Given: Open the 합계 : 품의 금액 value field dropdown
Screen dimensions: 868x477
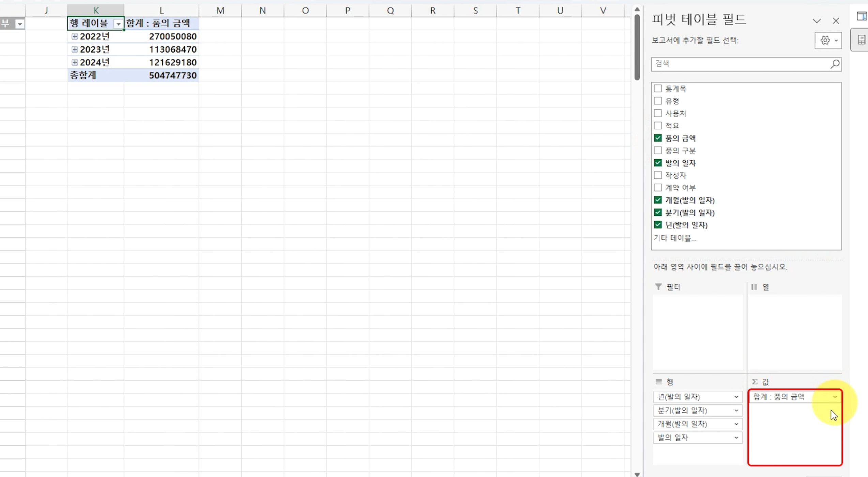Looking at the screenshot, I should (x=835, y=397).
